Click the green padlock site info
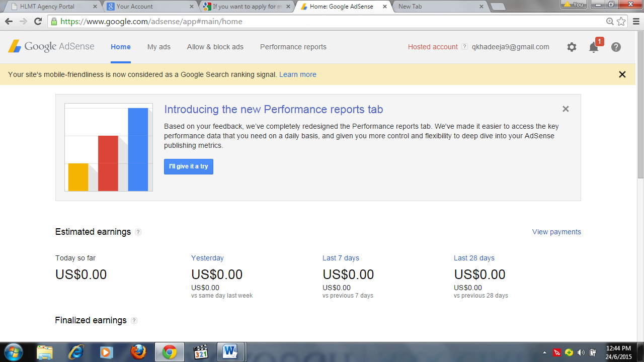 click(54, 22)
